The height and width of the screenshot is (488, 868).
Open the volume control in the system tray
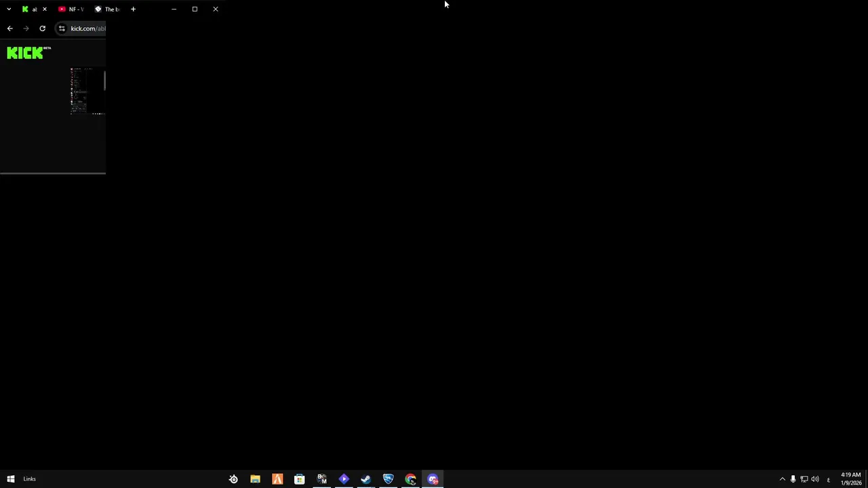[x=815, y=479]
